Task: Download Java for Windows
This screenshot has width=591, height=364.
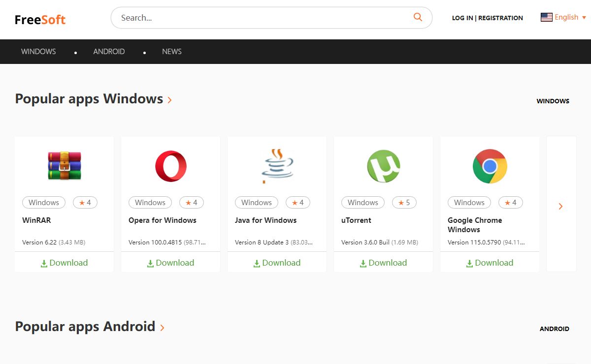Action: point(277,263)
